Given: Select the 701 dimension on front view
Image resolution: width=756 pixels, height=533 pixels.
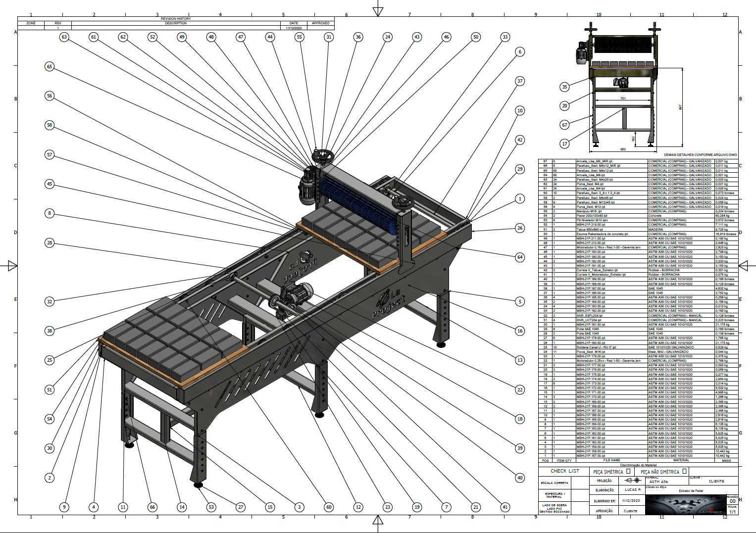Looking at the screenshot, I should (x=623, y=98).
